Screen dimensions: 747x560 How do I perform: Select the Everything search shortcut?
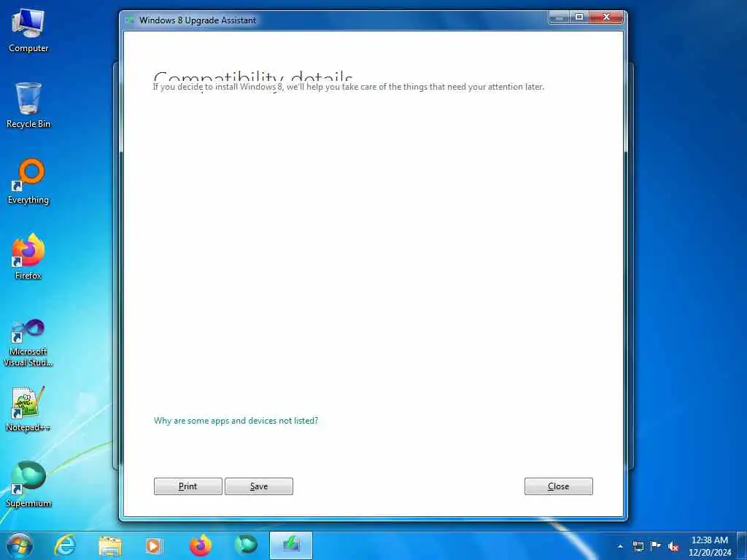click(28, 182)
